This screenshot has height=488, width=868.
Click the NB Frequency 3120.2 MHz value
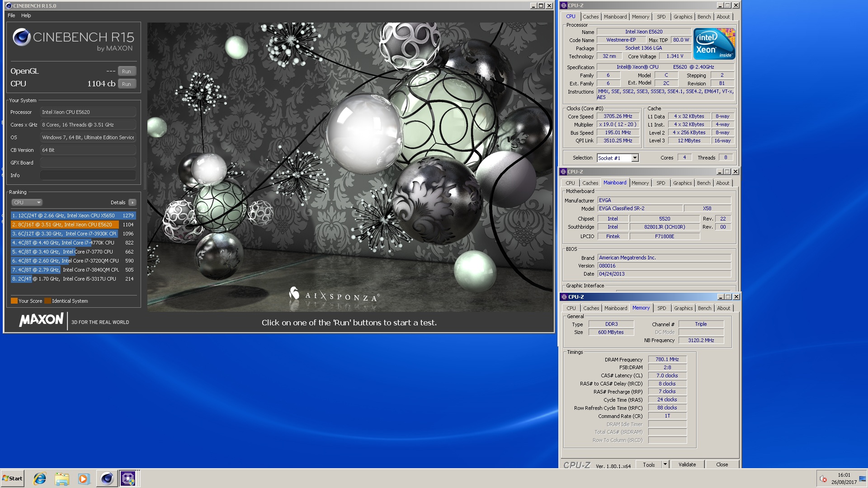(x=701, y=340)
